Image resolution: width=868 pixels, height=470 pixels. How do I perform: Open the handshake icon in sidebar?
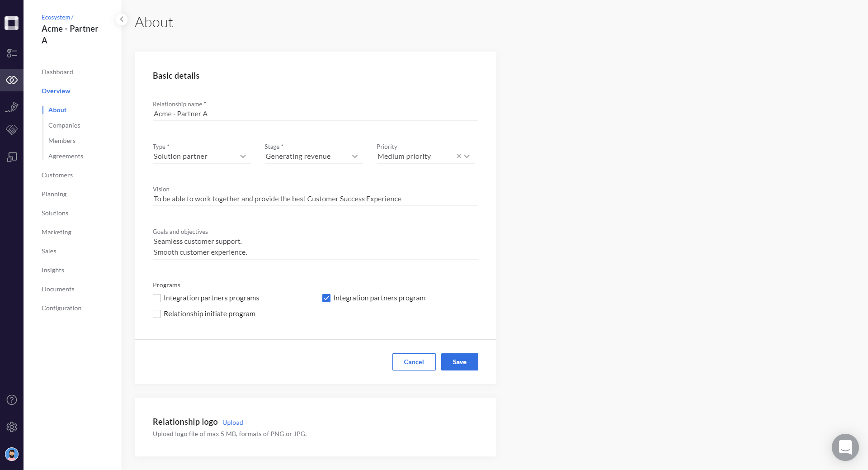point(12,130)
